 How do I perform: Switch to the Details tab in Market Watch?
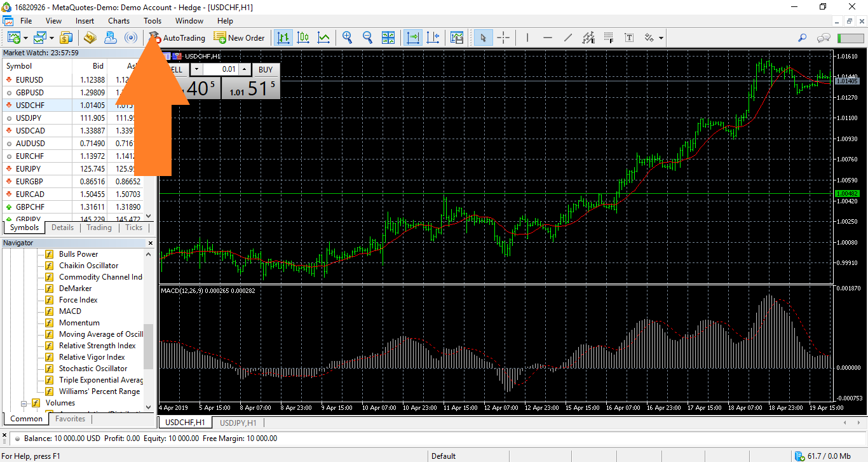click(62, 228)
